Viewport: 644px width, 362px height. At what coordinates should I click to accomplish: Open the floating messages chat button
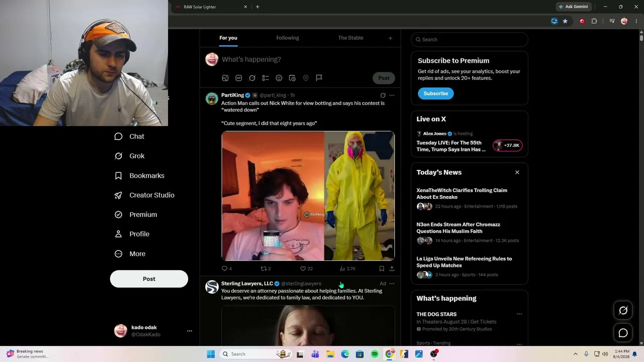[623, 333]
